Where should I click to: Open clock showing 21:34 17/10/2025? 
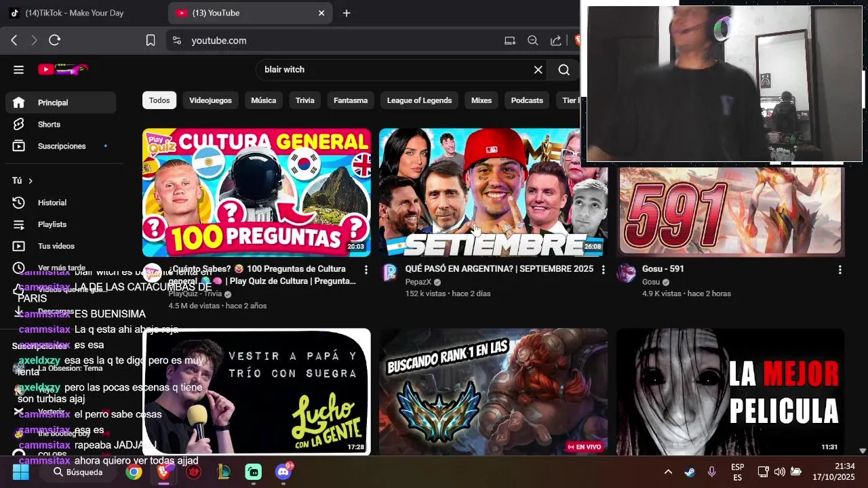(x=835, y=472)
